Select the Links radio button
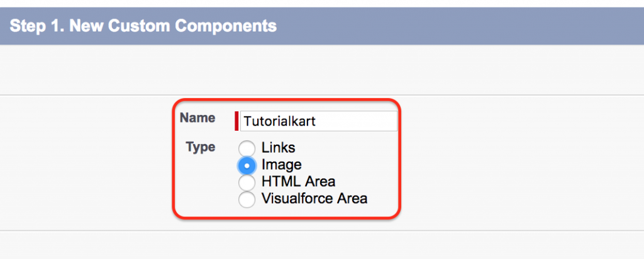The height and width of the screenshot is (259, 644). (247, 148)
